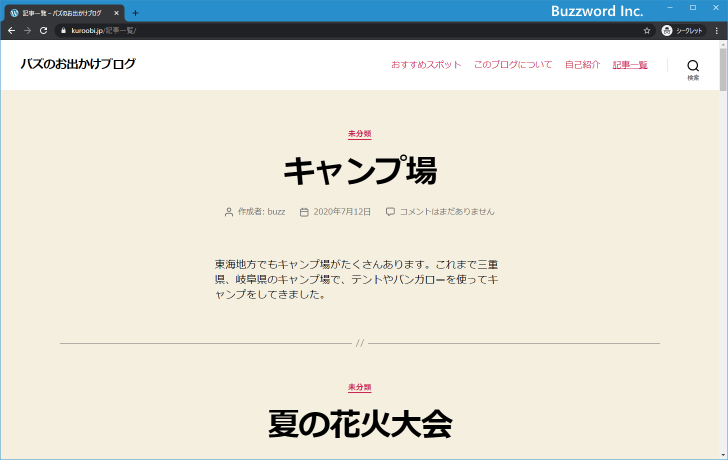Click the scrollbar up arrow
This screenshot has width=728, height=460.
[723, 44]
